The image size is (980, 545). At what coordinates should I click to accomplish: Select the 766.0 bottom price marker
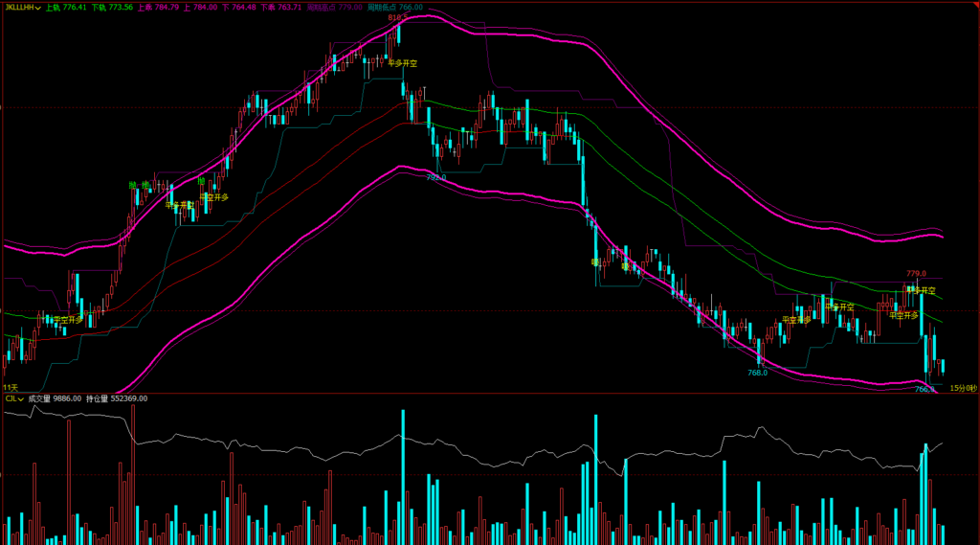click(x=924, y=389)
